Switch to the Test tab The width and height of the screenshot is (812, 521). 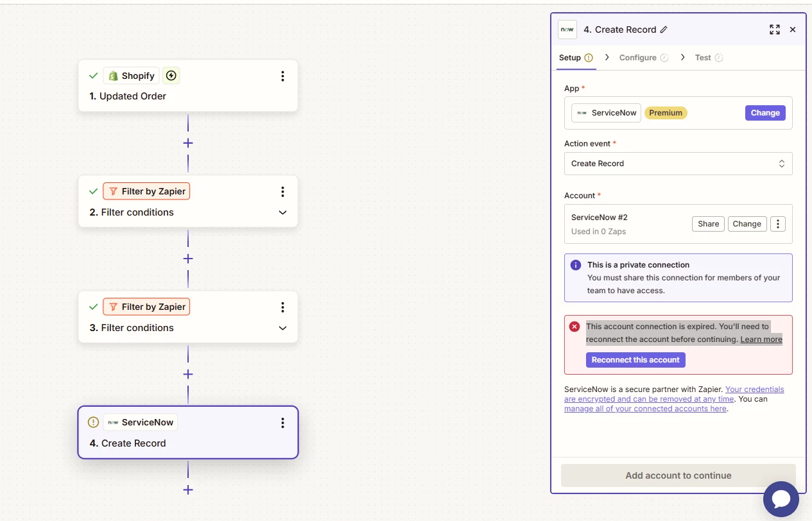pos(709,58)
